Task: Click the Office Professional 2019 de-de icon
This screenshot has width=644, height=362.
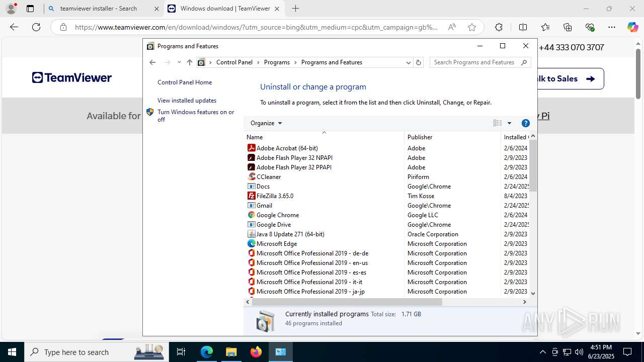Action: click(x=252, y=253)
